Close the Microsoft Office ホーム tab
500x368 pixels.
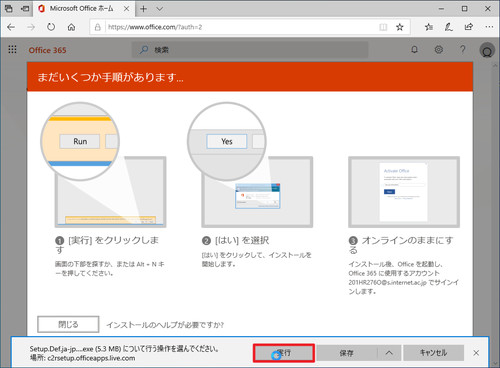pyautogui.click(x=127, y=9)
